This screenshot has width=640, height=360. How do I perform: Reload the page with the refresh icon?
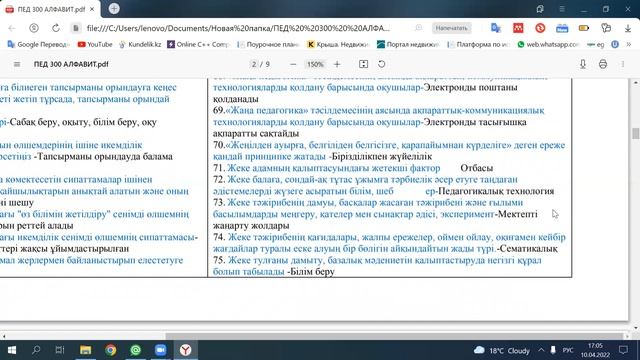point(56,28)
